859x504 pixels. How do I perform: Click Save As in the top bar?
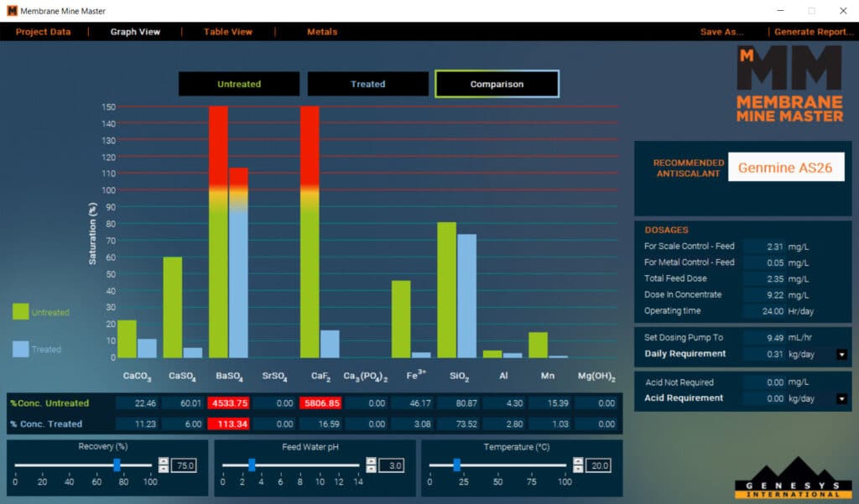tap(722, 32)
